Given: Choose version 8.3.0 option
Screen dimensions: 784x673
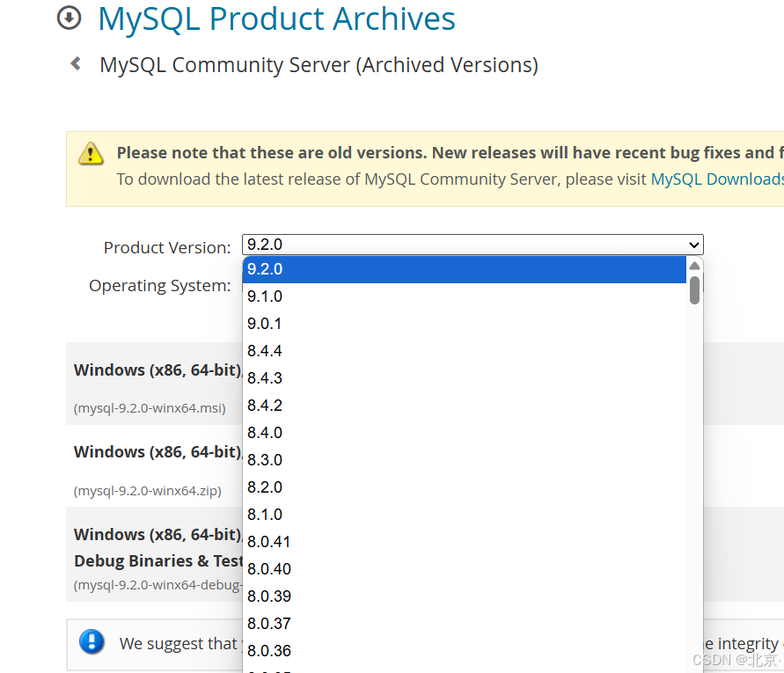Looking at the screenshot, I should (x=464, y=460).
